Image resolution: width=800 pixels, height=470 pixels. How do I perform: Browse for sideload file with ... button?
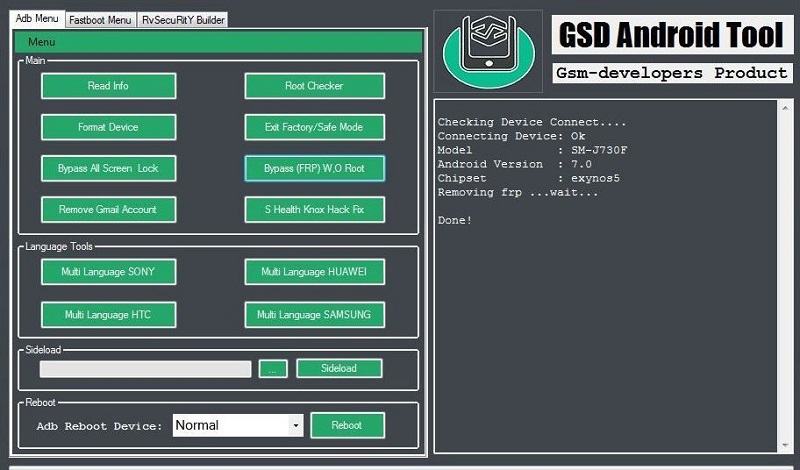click(273, 369)
